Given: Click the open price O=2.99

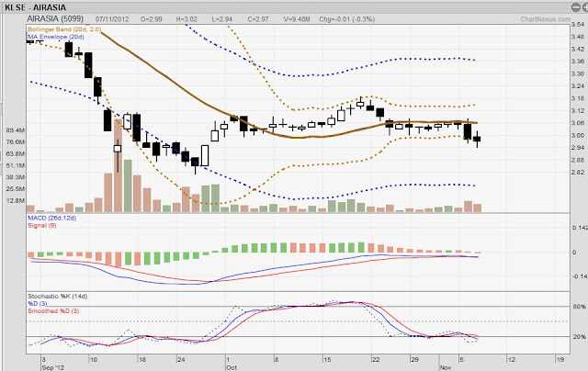Looking at the screenshot, I should [151, 19].
